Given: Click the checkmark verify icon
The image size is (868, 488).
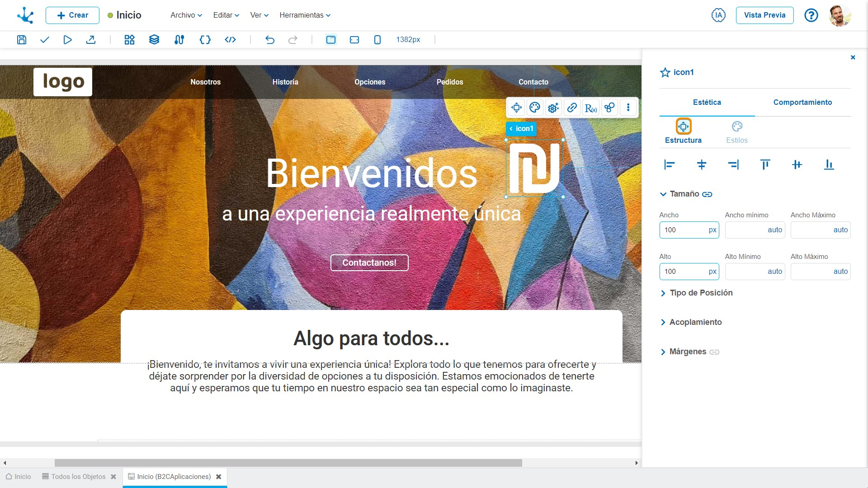Looking at the screenshot, I should (44, 40).
